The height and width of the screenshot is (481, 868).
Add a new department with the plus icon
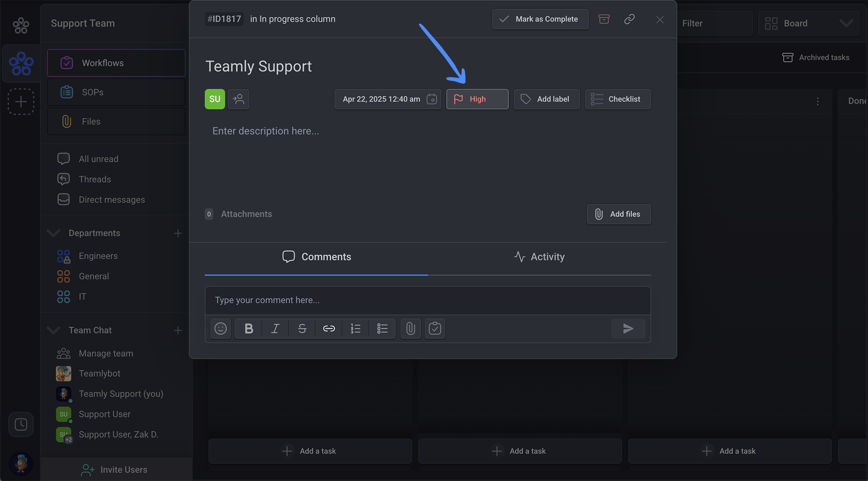pyautogui.click(x=178, y=233)
